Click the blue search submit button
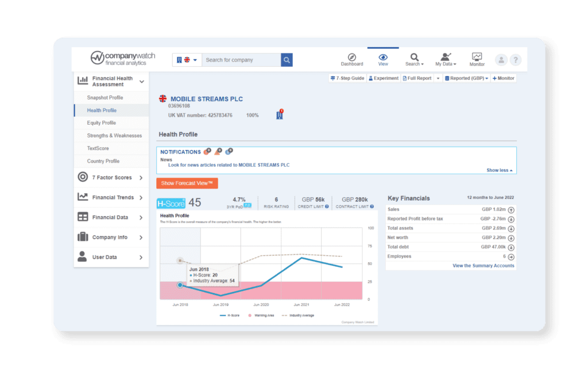The image size is (588, 376). 287,60
